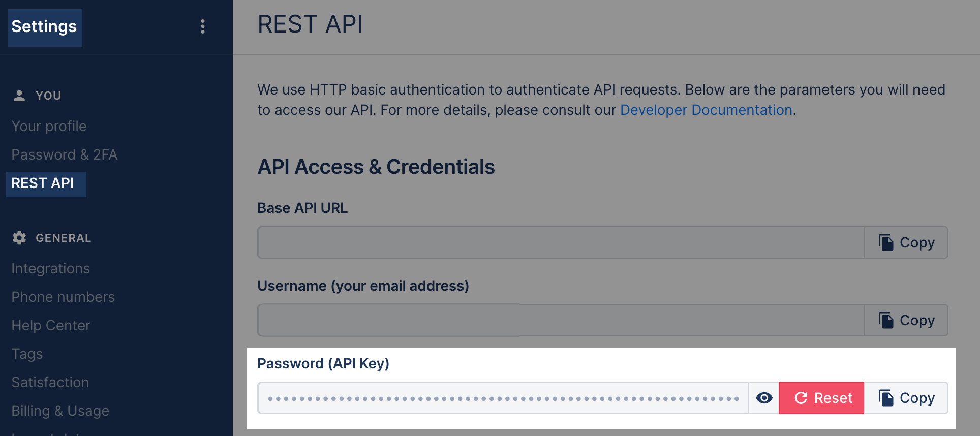Open the Developer Documentation link
980x436 pixels.
tap(706, 110)
